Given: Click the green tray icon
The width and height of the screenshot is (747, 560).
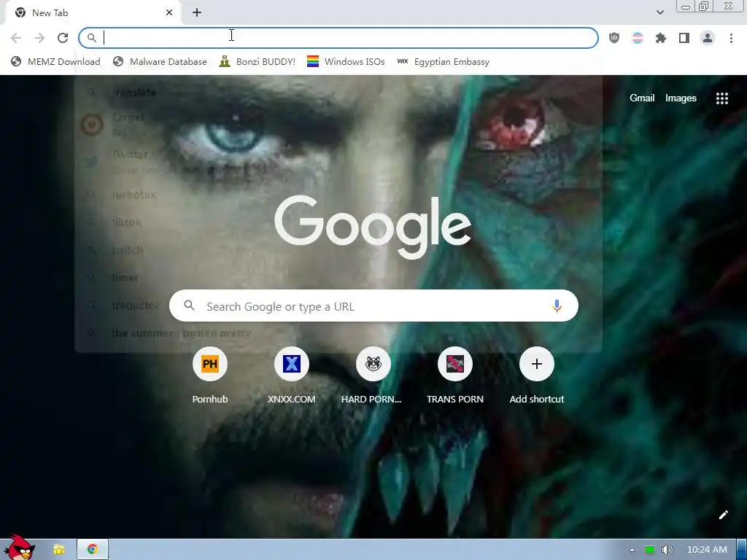Looking at the screenshot, I should [x=649, y=550].
